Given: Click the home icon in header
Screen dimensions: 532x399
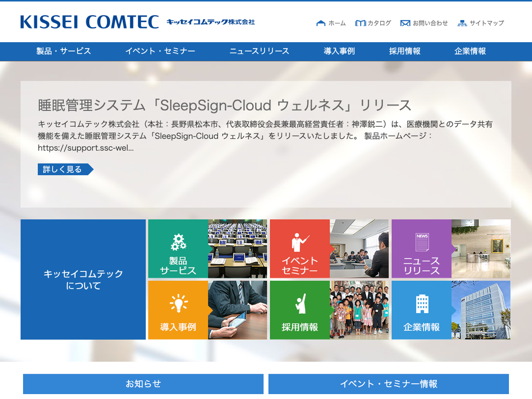Looking at the screenshot, I should pos(321,23).
